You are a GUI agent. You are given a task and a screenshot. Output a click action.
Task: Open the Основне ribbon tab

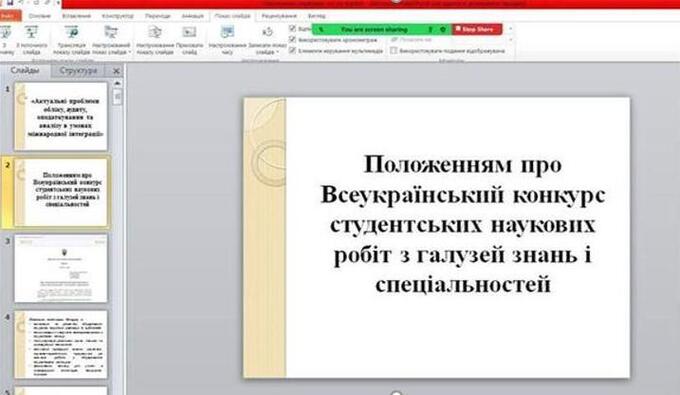pyautogui.click(x=39, y=16)
